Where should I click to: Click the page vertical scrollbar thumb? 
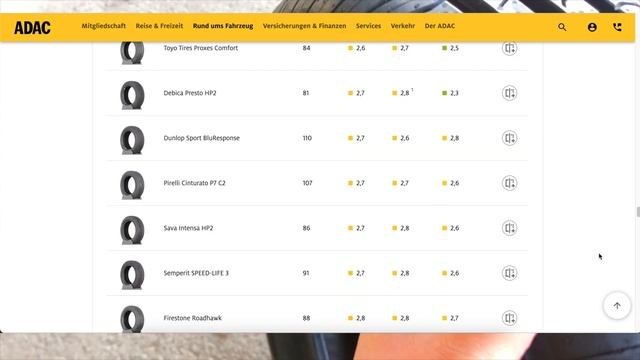coord(638,212)
